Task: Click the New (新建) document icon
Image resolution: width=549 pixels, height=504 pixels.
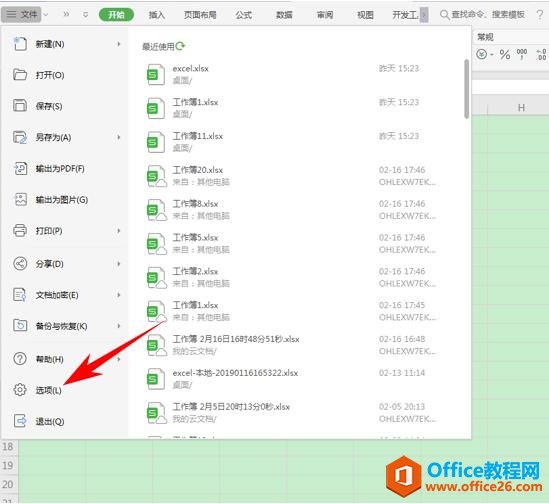Action: (20, 44)
